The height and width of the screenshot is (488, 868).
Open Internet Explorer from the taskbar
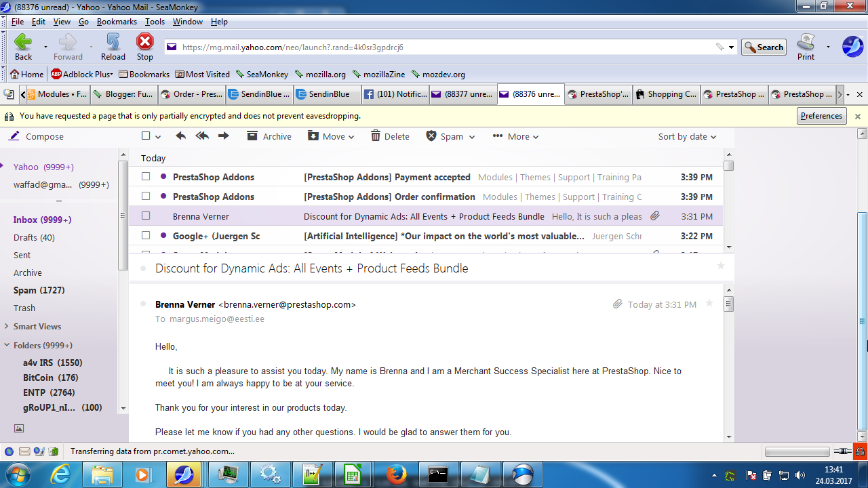pyautogui.click(x=60, y=474)
